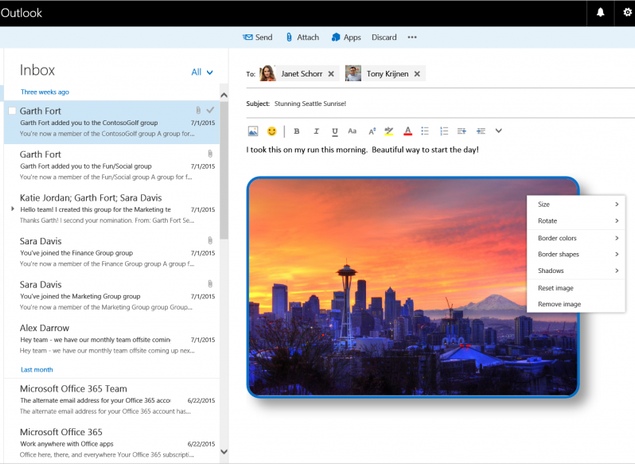
Task: Edit the Subject field
Action: tap(440, 104)
